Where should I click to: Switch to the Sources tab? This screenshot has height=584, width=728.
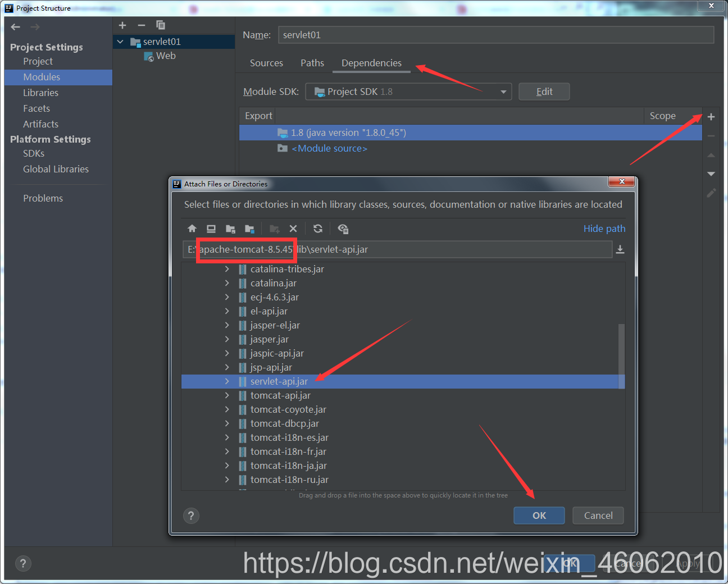(266, 63)
